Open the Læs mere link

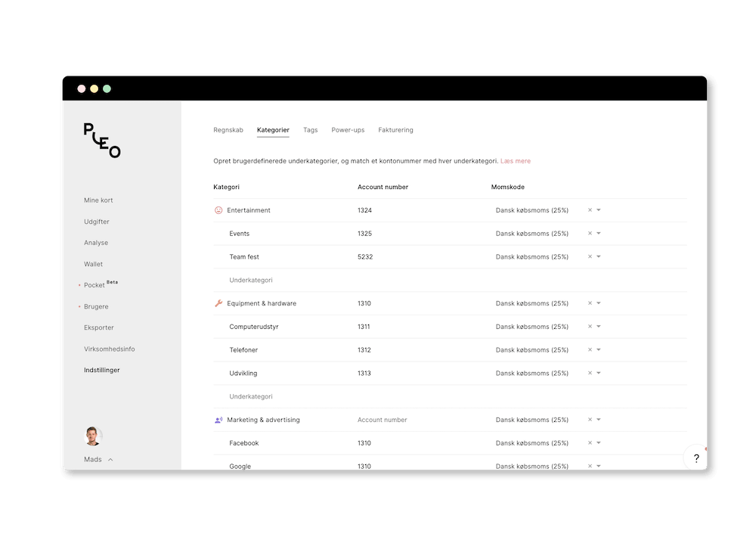516,161
